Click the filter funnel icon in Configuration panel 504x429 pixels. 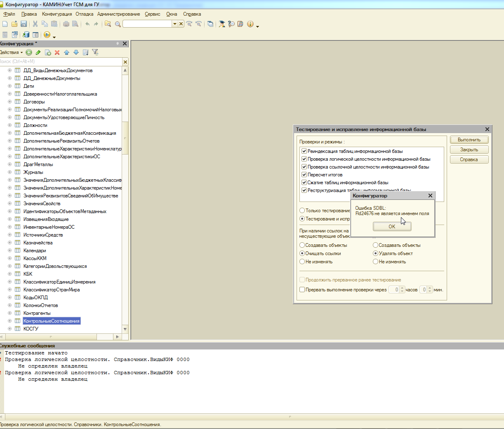95,52
